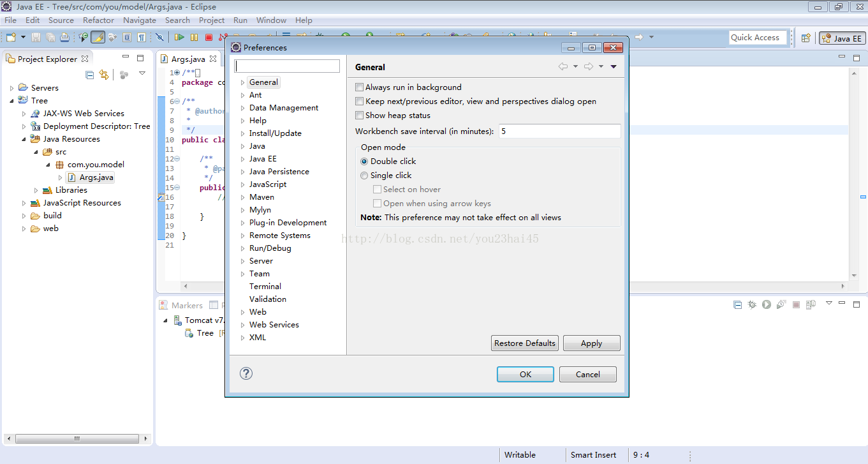
Task: Select Terminal in preferences tree
Action: point(265,287)
